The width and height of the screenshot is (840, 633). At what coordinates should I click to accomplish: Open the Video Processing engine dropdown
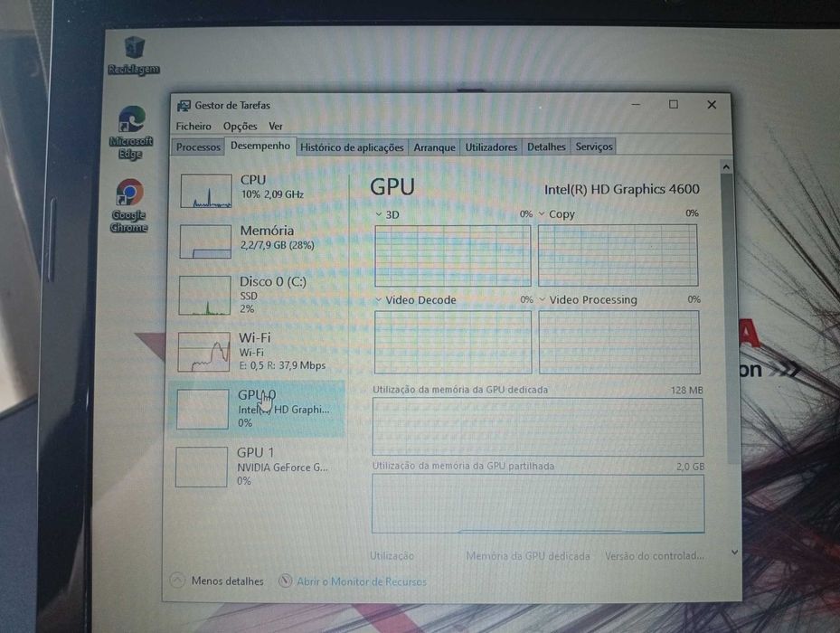click(x=543, y=299)
